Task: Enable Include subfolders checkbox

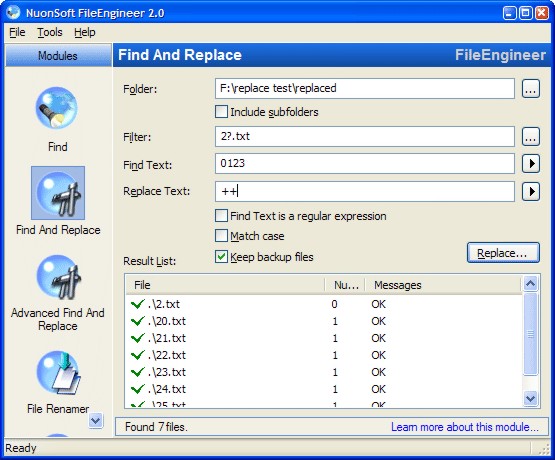Action: click(221, 112)
